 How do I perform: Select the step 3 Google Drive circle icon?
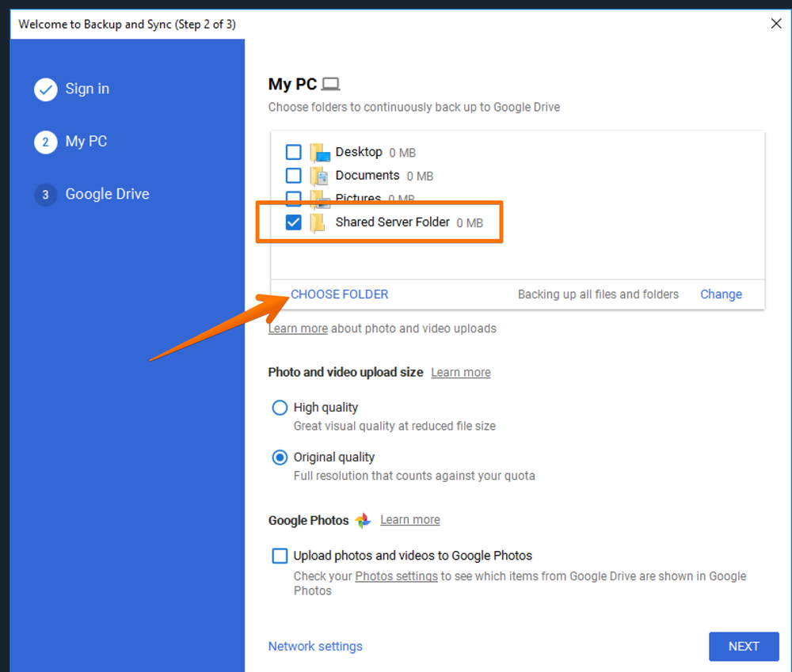45,195
